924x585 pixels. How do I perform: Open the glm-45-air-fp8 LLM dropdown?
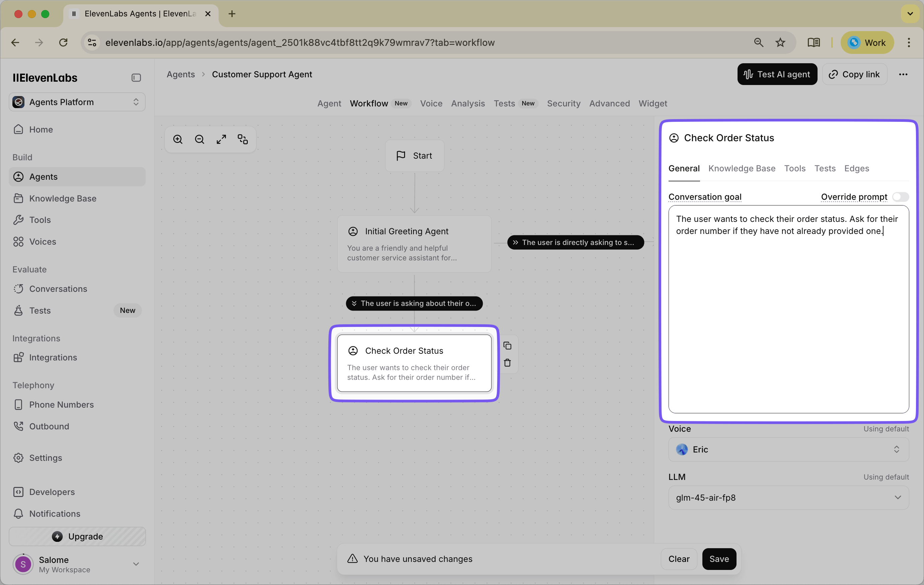click(788, 497)
